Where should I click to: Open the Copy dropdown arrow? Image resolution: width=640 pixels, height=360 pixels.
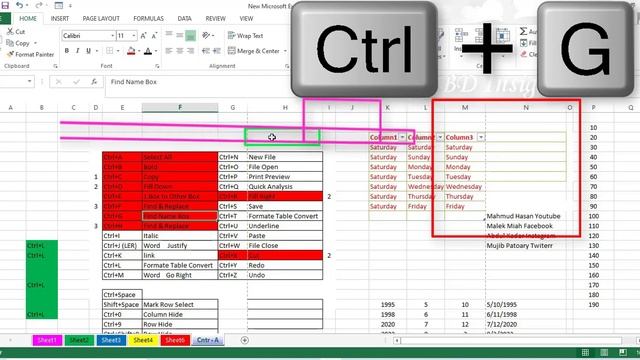click(x=35, y=43)
